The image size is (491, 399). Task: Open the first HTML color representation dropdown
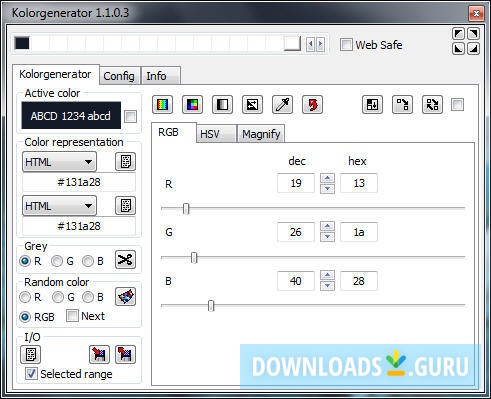[x=59, y=162]
